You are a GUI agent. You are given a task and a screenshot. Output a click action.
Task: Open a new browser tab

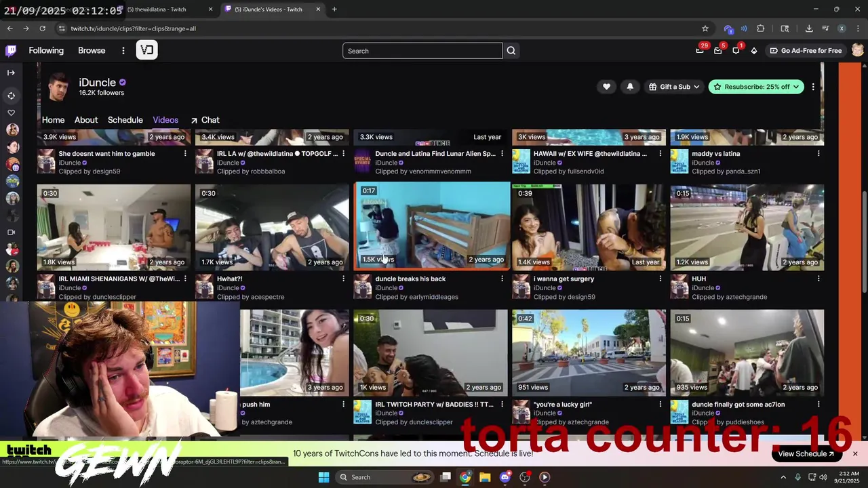pos(334,9)
